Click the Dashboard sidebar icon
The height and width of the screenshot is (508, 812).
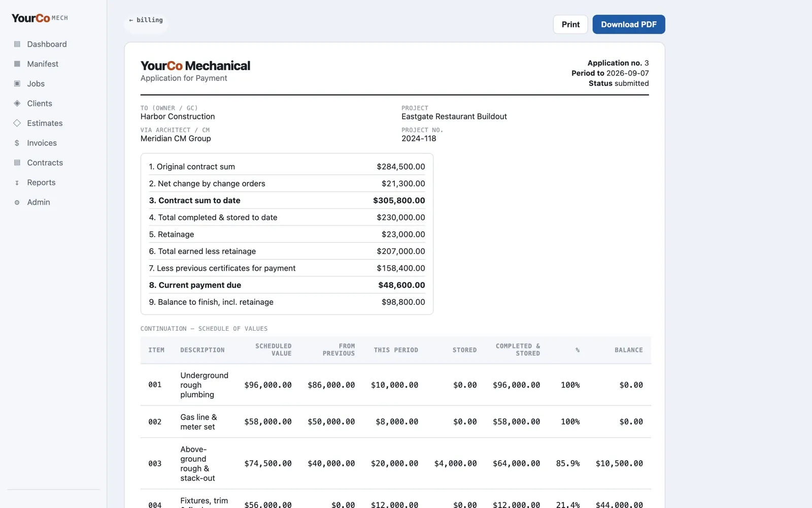click(x=17, y=44)
